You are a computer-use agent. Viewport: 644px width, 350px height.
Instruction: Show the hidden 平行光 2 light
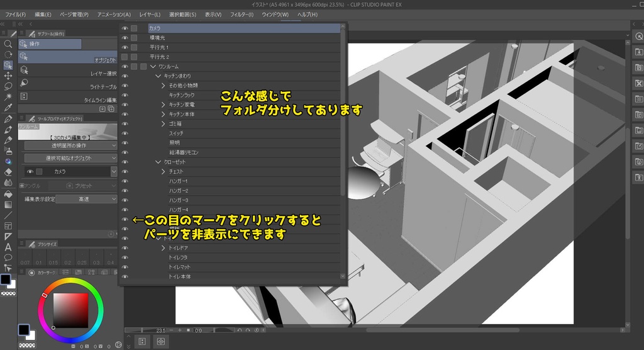(x=125, y=57)
